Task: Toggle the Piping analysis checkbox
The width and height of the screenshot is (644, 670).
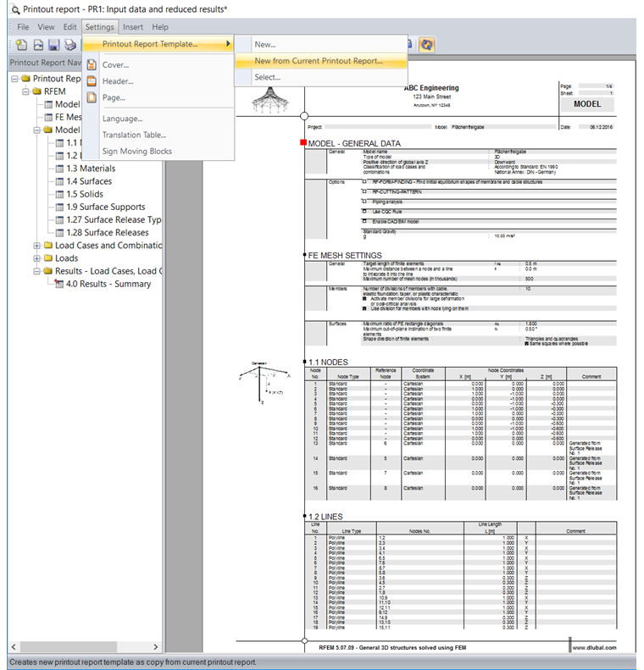Action: pos(364,202)
